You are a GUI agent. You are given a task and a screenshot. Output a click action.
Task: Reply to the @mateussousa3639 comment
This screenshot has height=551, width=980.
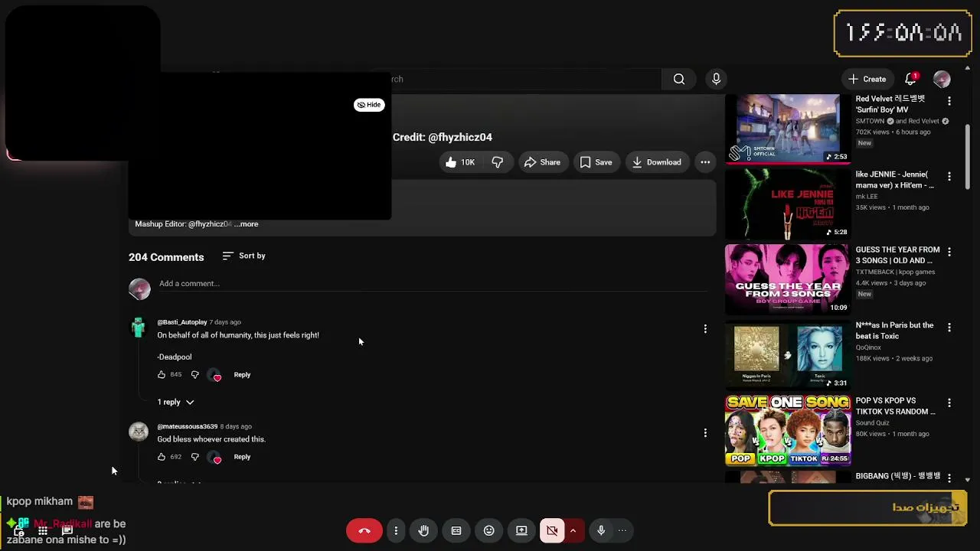(242, 457)
